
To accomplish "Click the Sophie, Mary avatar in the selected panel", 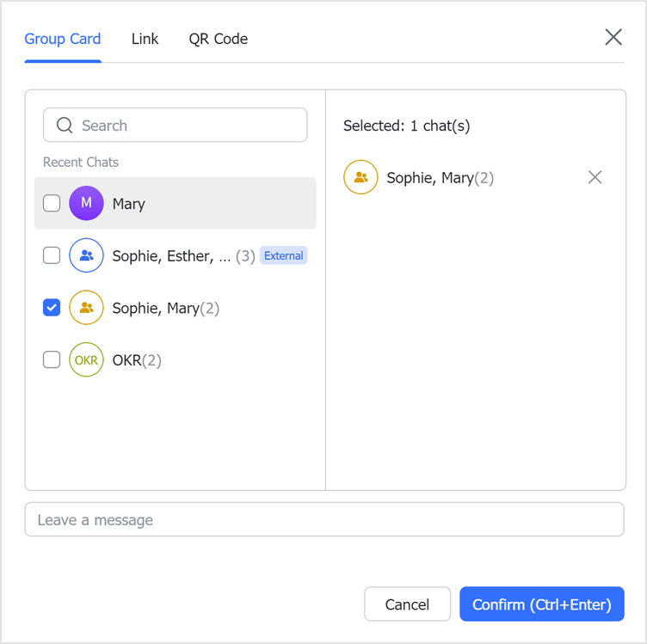I will click(360, 178).
